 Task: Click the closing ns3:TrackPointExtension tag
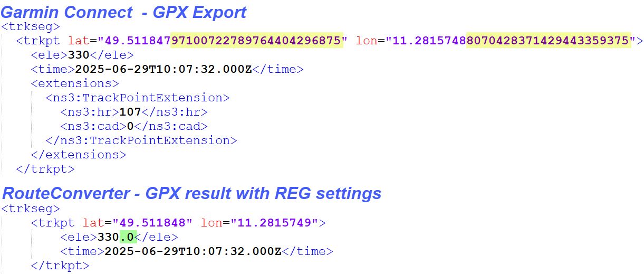(x=141, y=140)
